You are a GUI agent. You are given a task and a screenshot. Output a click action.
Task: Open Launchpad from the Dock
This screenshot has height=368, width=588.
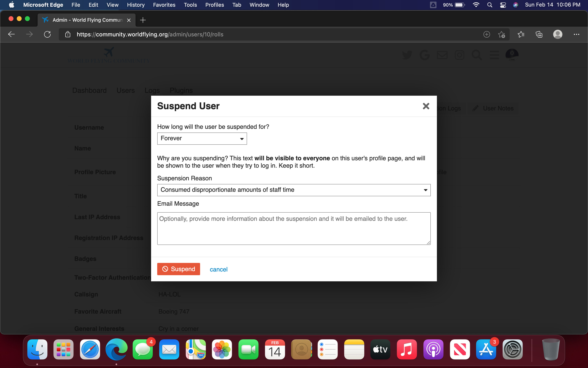tap(63, 350)
